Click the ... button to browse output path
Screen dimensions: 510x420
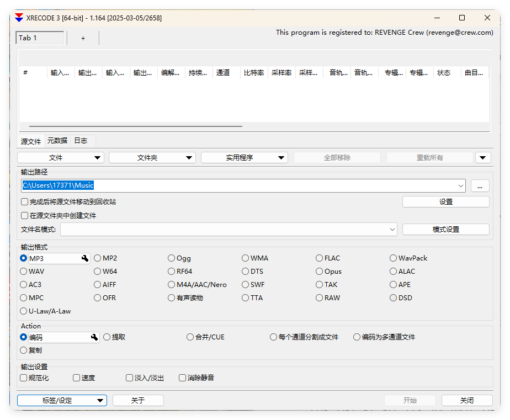(x=480, y=185)
